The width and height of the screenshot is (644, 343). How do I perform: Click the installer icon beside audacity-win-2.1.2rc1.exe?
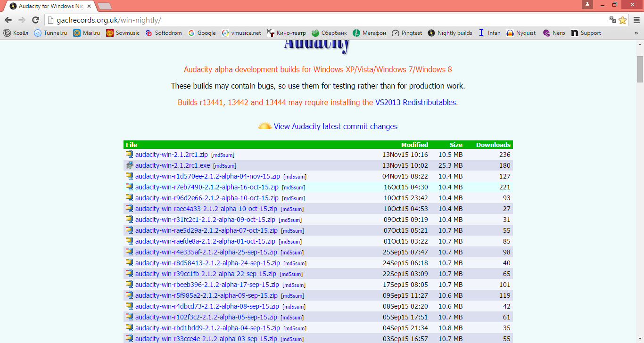pyautogui.click(x=129, y=165)
